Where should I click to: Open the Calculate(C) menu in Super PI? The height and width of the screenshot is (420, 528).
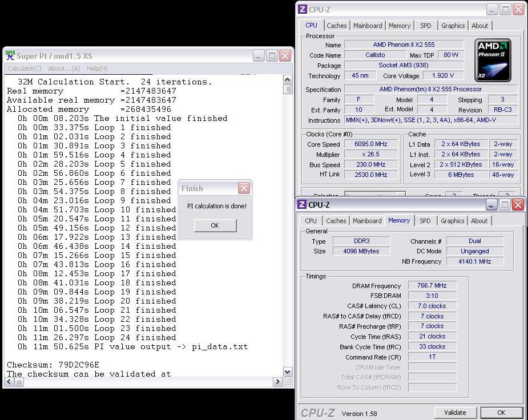pos(24,68)
